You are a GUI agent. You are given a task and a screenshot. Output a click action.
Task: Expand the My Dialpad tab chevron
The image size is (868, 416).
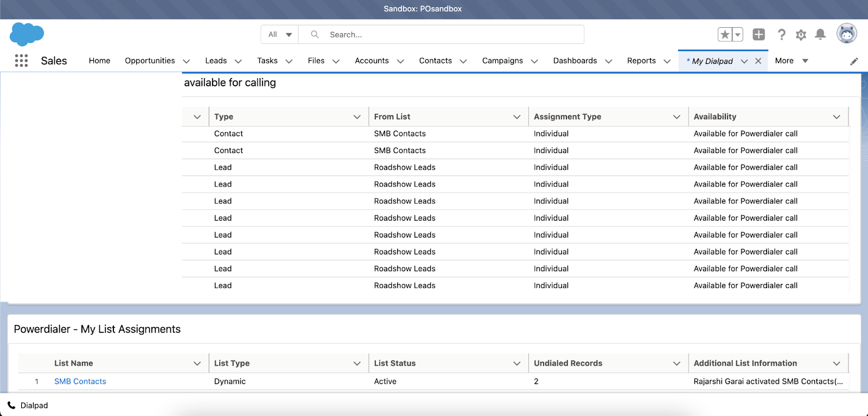coord(744,61)
